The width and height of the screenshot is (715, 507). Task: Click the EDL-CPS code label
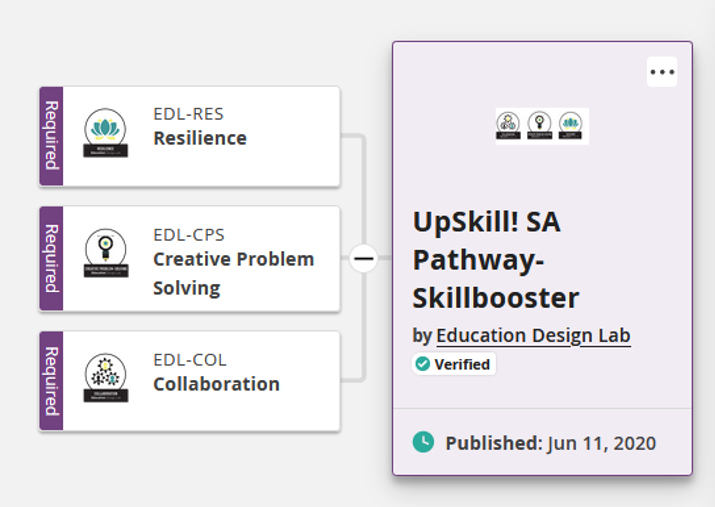click(x=189, y=235)
